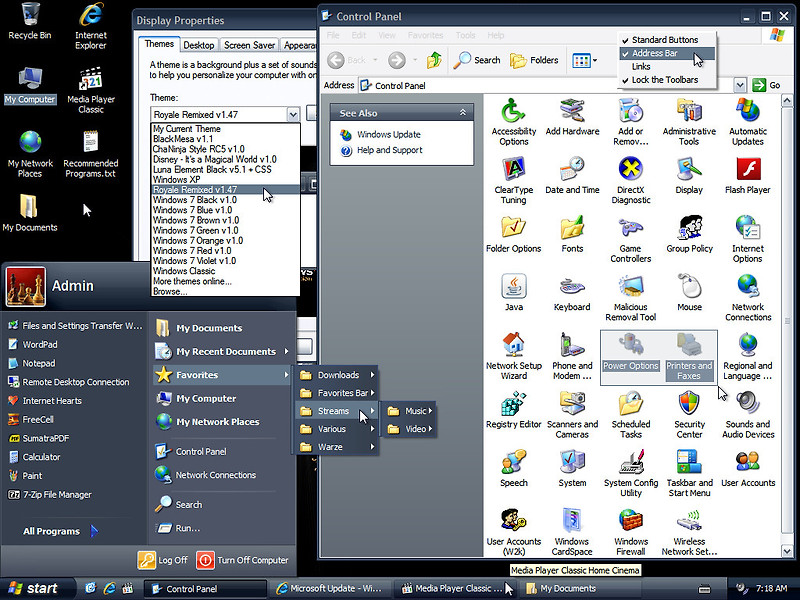Open Security Center icon
Screen dimensions: 800x600
pyautogui.click(x=689, y=415)
